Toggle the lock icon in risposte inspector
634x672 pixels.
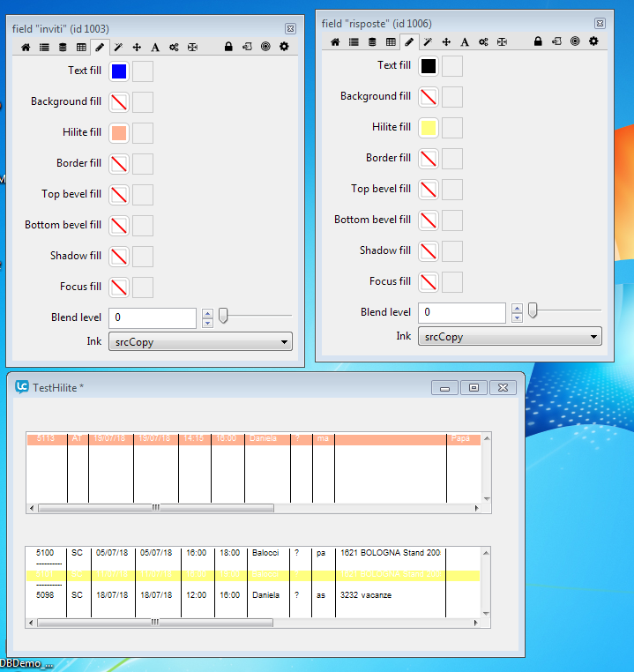pyautogui.click(x=538, y=41)
